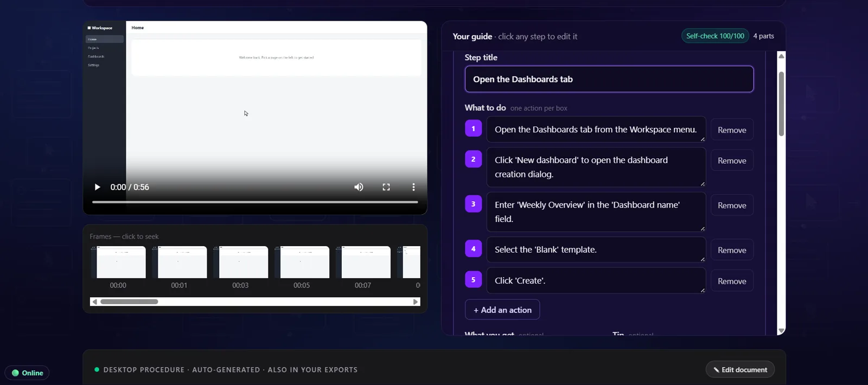Mute the video volume
868x385 pixels.
359,187
